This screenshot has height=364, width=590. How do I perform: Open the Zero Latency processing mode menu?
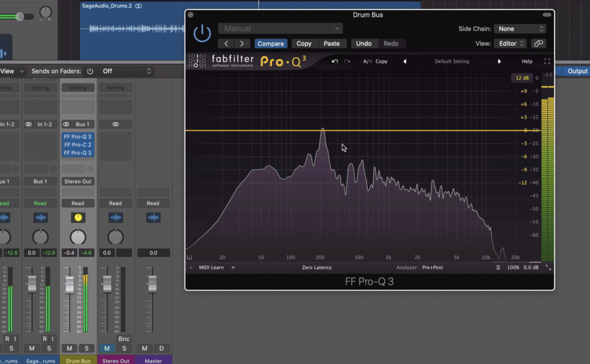tap(316, 267)
